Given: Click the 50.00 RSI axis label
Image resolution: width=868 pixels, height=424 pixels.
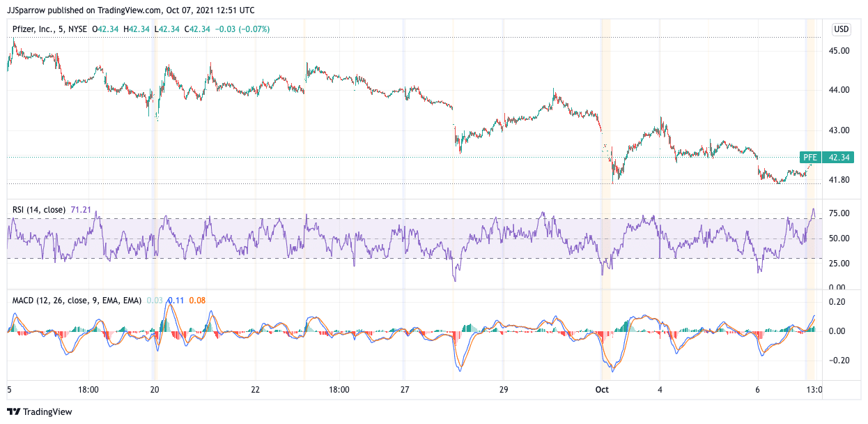Looking at the screenshot, I should pyautogui.click(x=839, y=238).
